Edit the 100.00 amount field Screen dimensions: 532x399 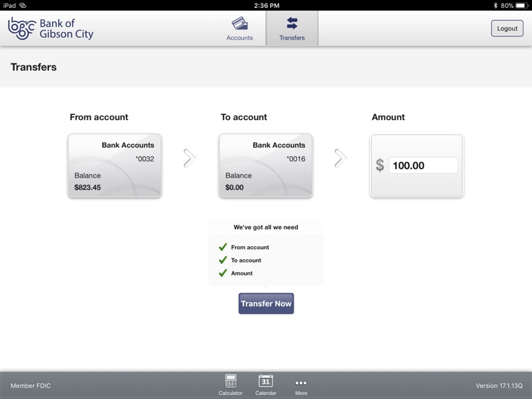click(x=423, y=165)
